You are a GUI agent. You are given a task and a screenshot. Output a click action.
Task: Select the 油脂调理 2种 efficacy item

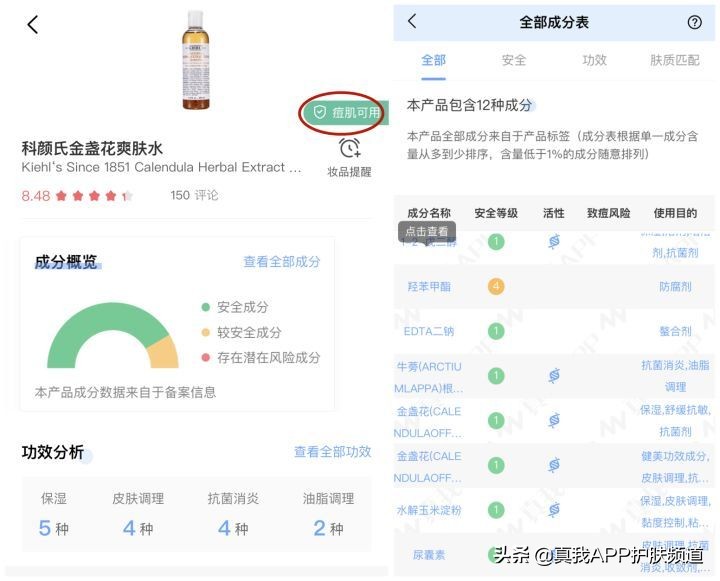pyautogui.click(x=328, y=514)
